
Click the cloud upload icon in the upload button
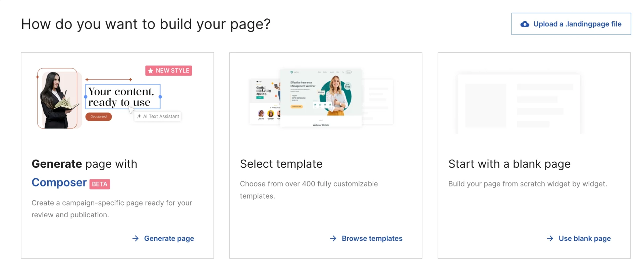[x=525, y=24]
